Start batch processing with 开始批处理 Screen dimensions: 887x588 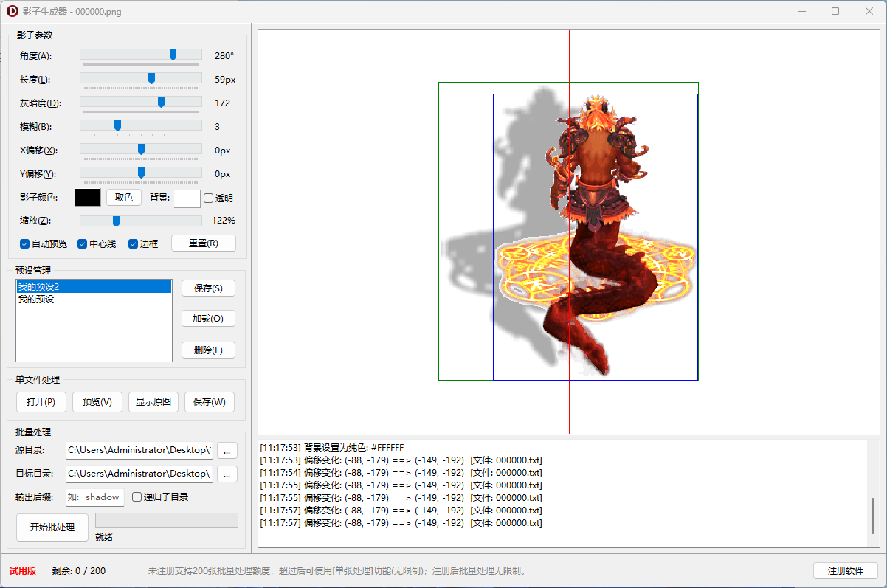click(x=52, y=528)
